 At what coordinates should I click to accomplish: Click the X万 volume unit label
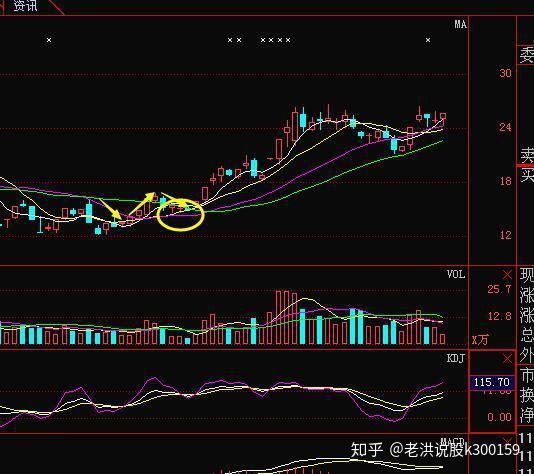click(480, 339)
